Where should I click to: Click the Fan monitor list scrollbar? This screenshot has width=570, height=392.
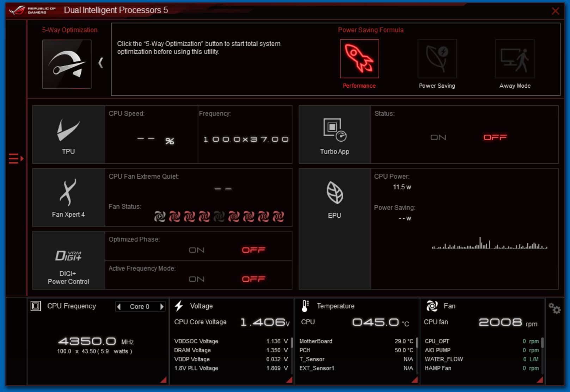click(542, 347)
